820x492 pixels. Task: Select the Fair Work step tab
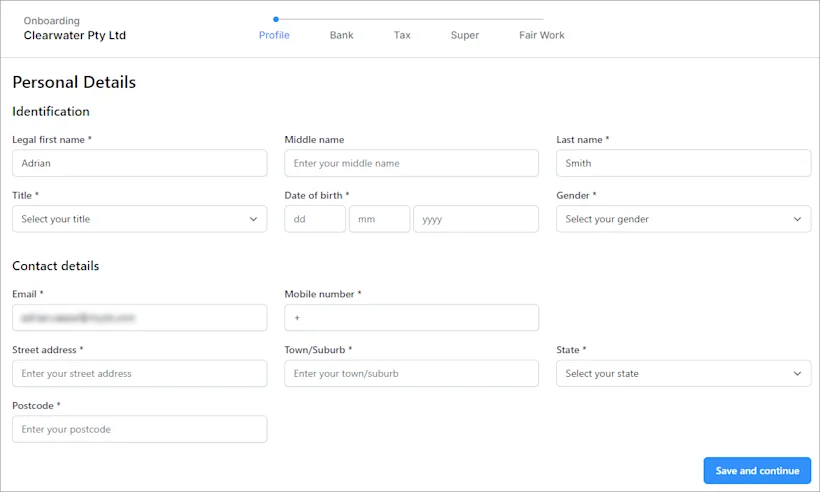tap(542, 35)
